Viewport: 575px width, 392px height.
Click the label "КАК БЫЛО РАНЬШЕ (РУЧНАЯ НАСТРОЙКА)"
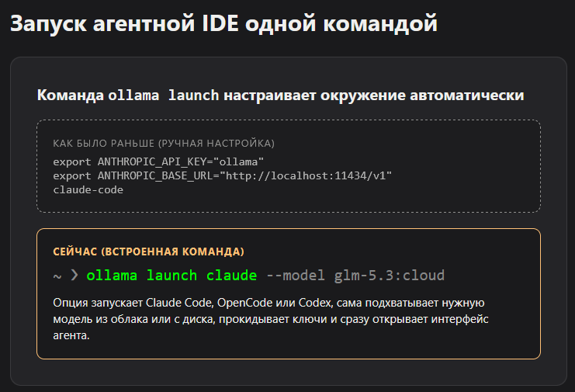click(x=164, y=144)
